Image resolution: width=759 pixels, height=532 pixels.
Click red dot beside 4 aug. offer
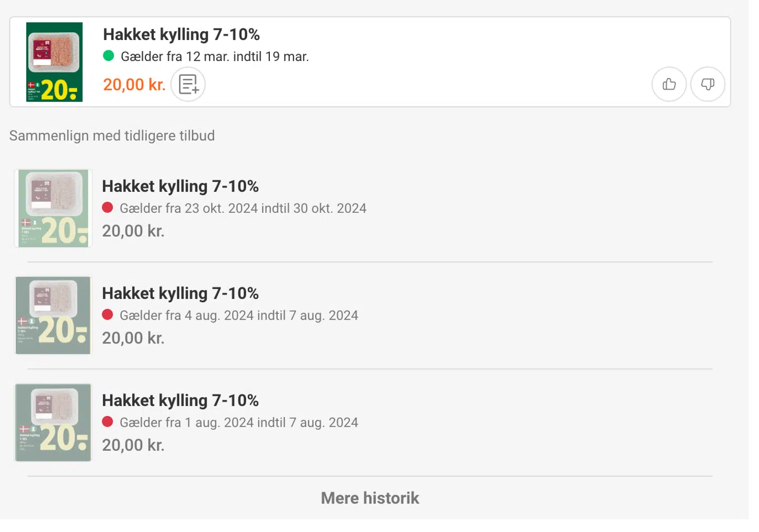[x=108, y=314]
